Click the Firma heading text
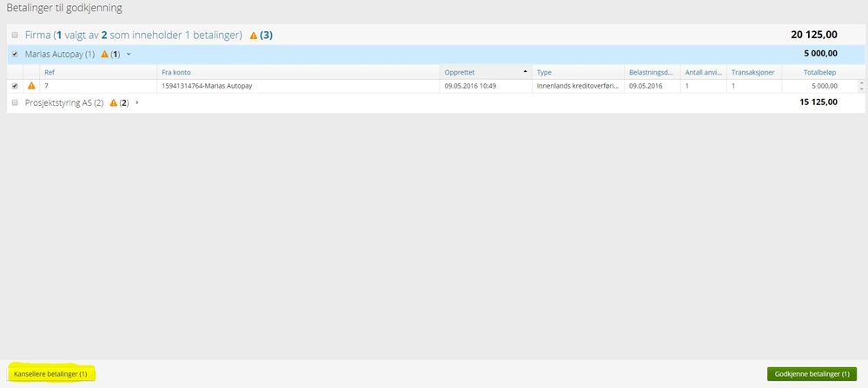 pos(134,36)
